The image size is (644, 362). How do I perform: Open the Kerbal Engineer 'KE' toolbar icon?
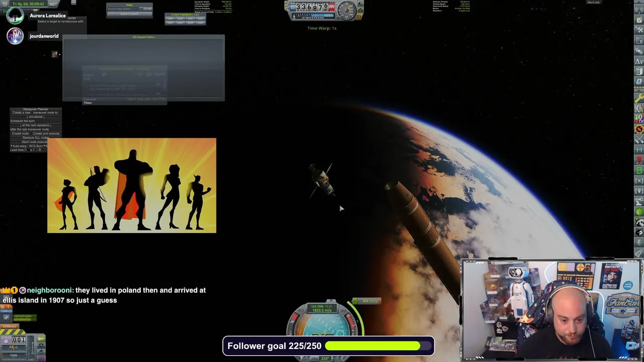pos(639,108)
